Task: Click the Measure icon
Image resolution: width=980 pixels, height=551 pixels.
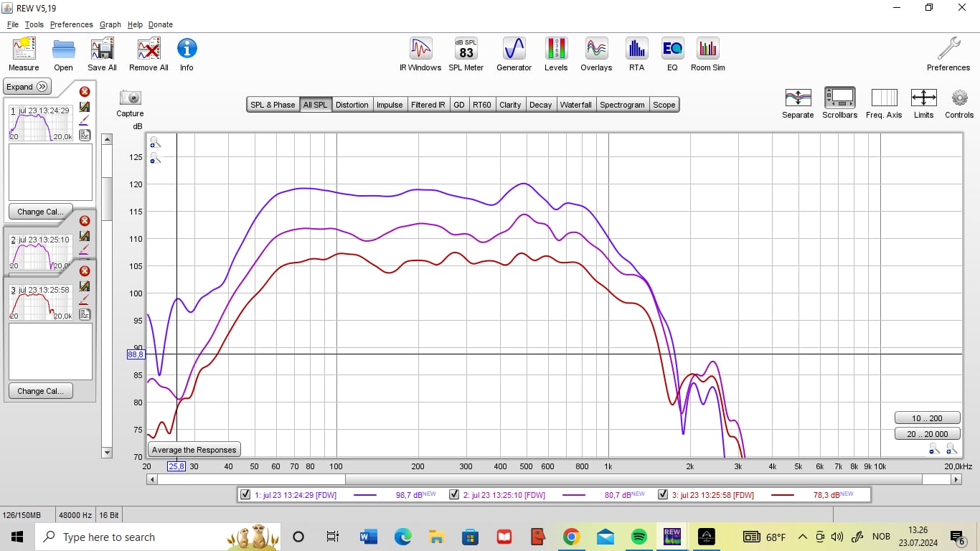Action: pyautogui.click(x=24, y=55)
